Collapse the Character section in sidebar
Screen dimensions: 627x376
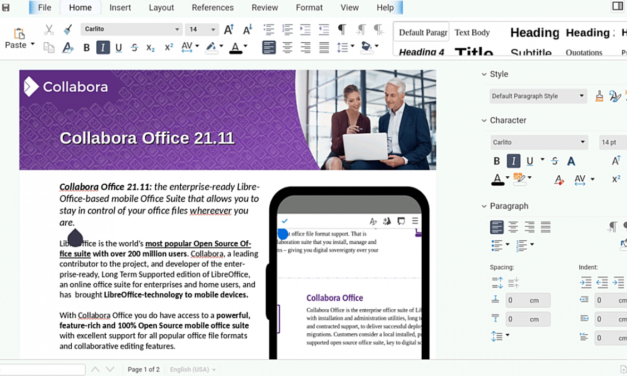tap(484, 120)
